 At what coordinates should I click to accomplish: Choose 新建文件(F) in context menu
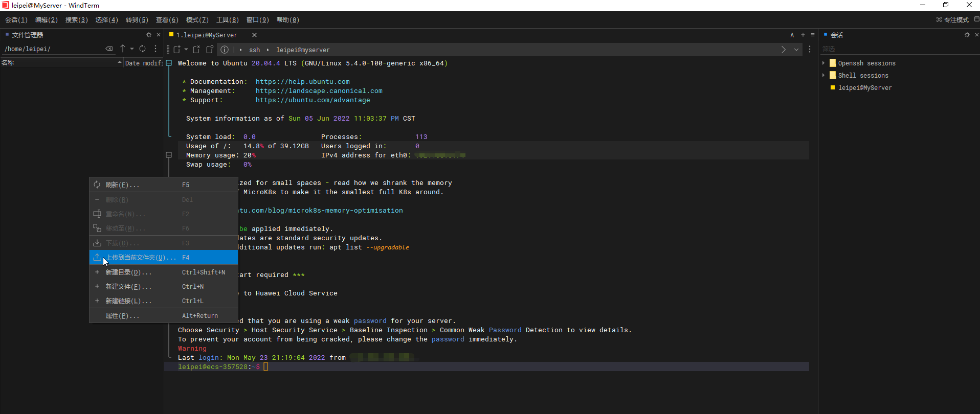tap(164, 286)
